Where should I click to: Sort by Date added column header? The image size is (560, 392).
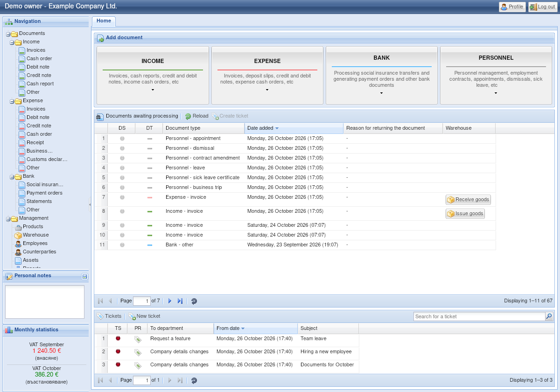coord(294,128)
